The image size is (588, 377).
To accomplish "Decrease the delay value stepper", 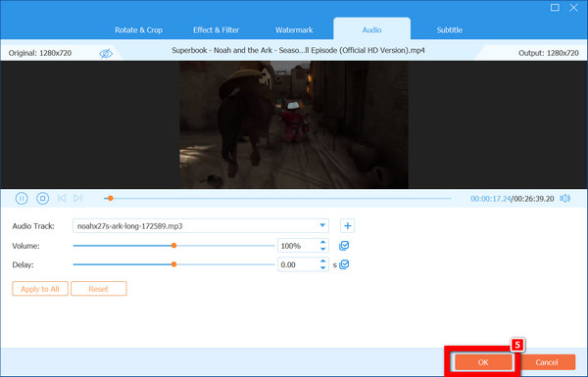I will tap(322, 268).
